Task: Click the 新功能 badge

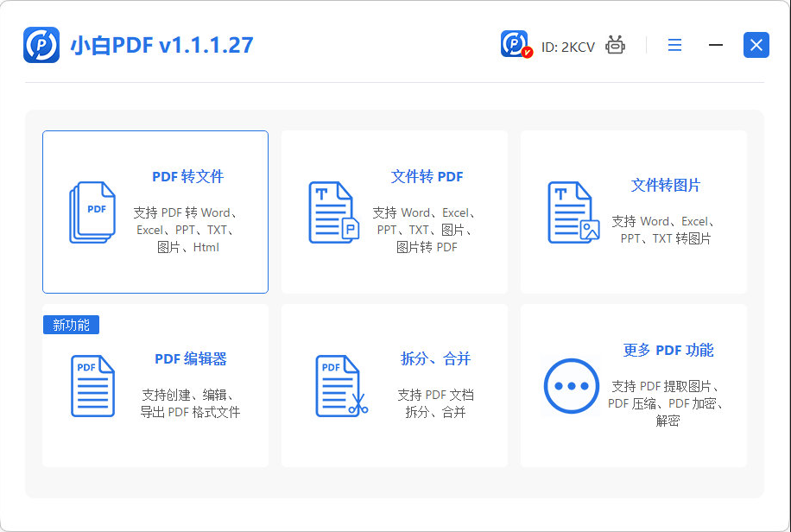Action: 71,325
